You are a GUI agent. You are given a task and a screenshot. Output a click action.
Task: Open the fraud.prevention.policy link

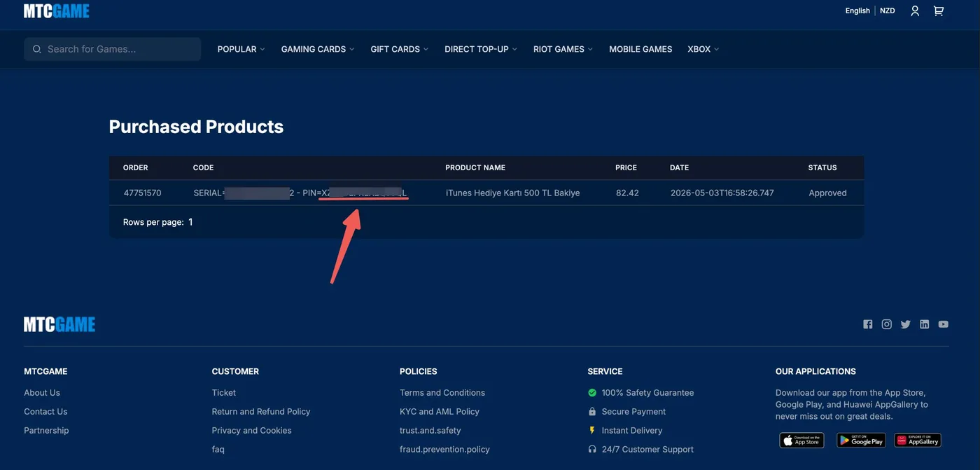pyautogui.click(x=444, y=450)
